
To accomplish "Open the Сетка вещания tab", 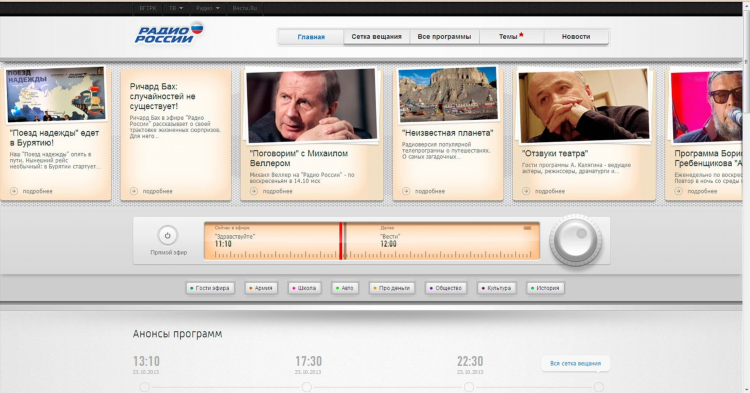I will pyautogui.click(x=376, y=37).
